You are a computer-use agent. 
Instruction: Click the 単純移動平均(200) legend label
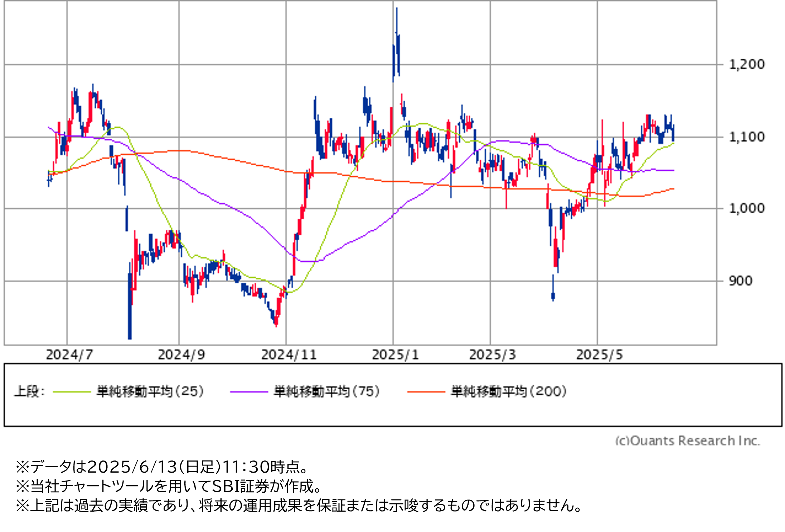(509, 391)
